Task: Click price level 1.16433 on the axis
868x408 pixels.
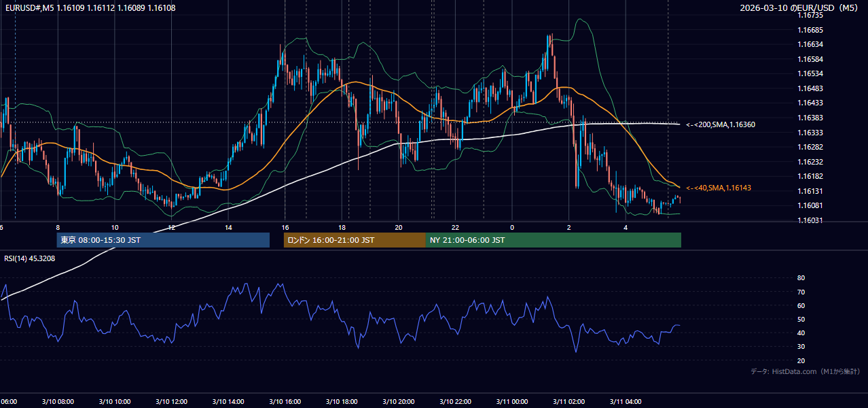Action: click(x=810, y=103)
